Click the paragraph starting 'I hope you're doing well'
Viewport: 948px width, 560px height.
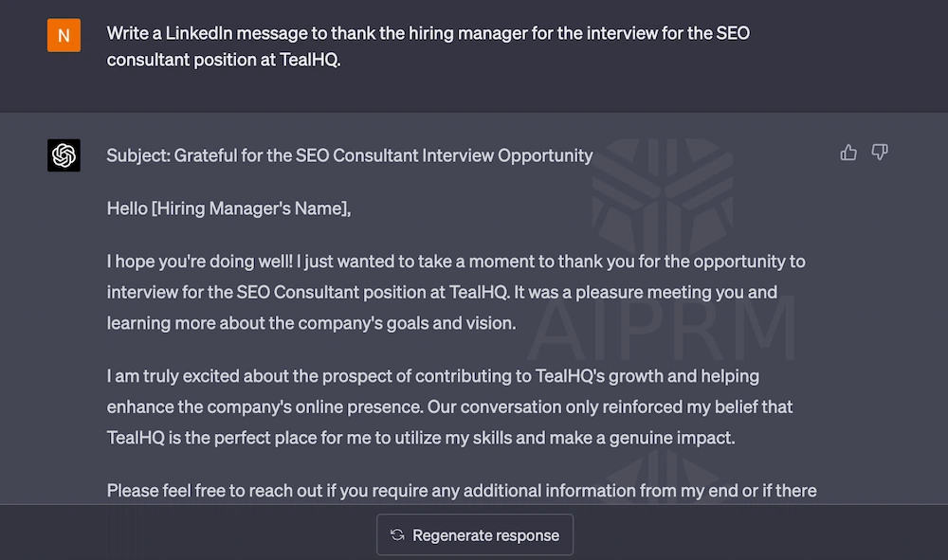[456, 292]
